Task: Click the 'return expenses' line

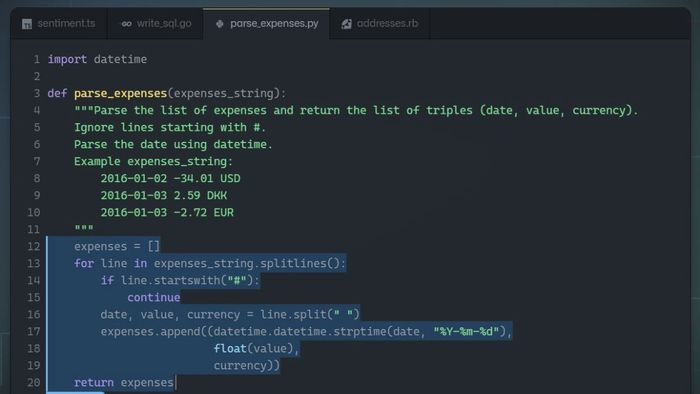Action: [124, 382]
